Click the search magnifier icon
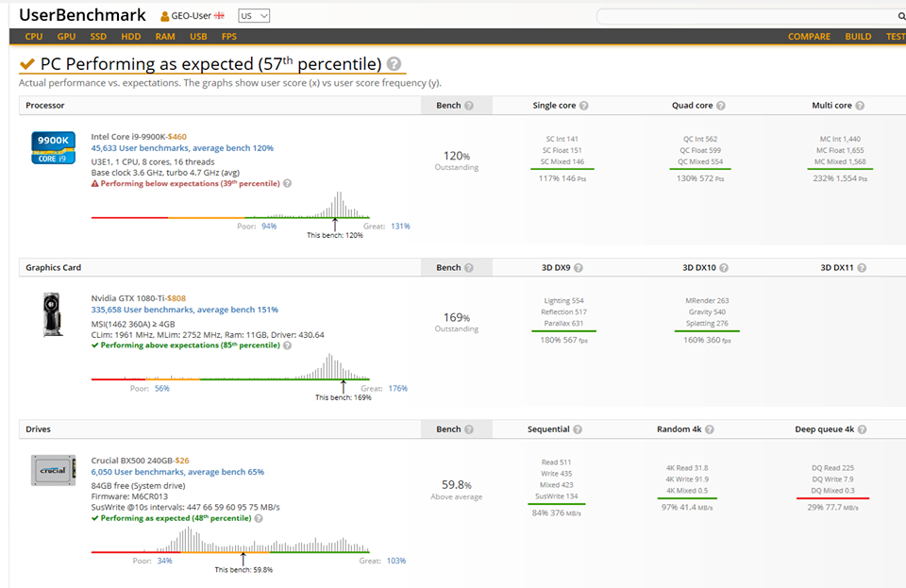906x588 pixels. pyautogui.click(x=901, y=16)
